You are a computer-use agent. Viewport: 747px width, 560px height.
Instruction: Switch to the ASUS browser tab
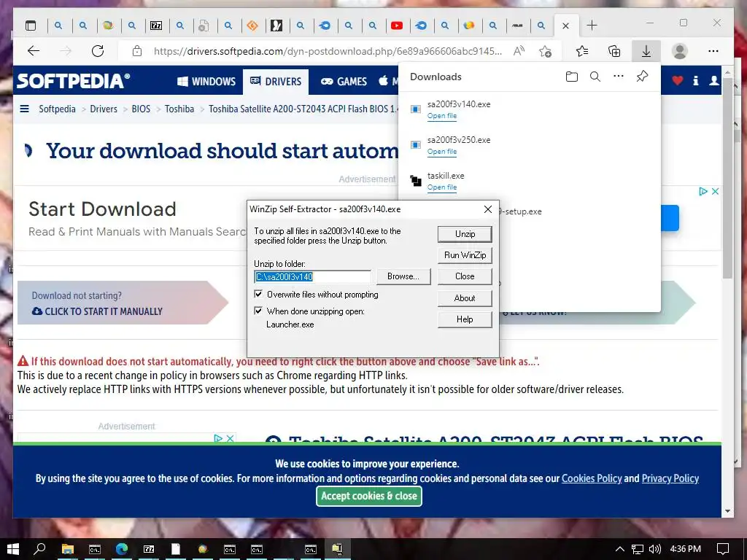tap(517, 26)
